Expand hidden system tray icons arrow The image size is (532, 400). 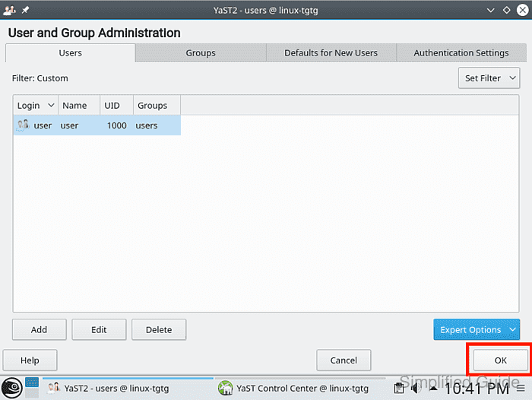pos(433,388)
